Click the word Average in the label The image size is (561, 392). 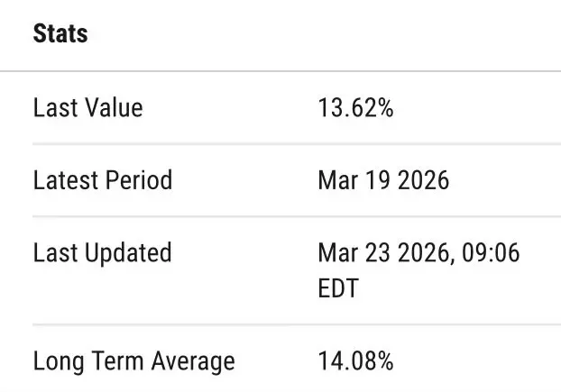pos(193,362)
